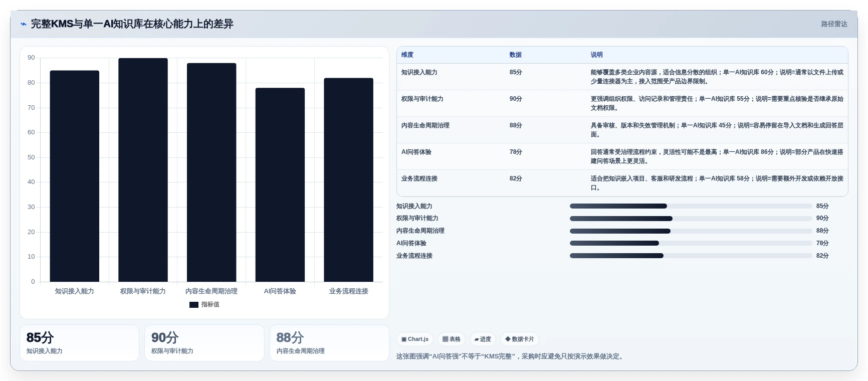Click the 权限与审计能力 progress bar

click(691, 219)
